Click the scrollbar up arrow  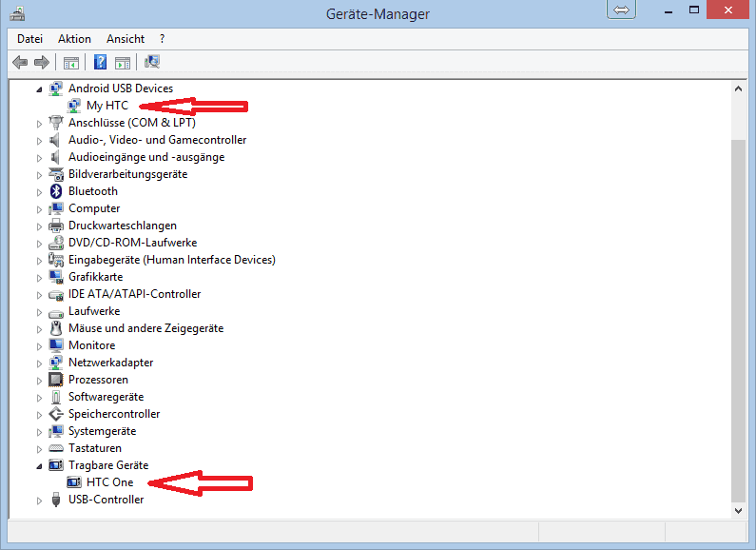point(738,88)
